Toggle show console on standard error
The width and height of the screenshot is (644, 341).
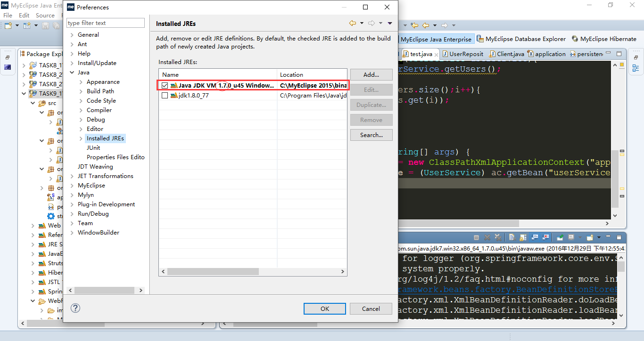tap(545, 237)
